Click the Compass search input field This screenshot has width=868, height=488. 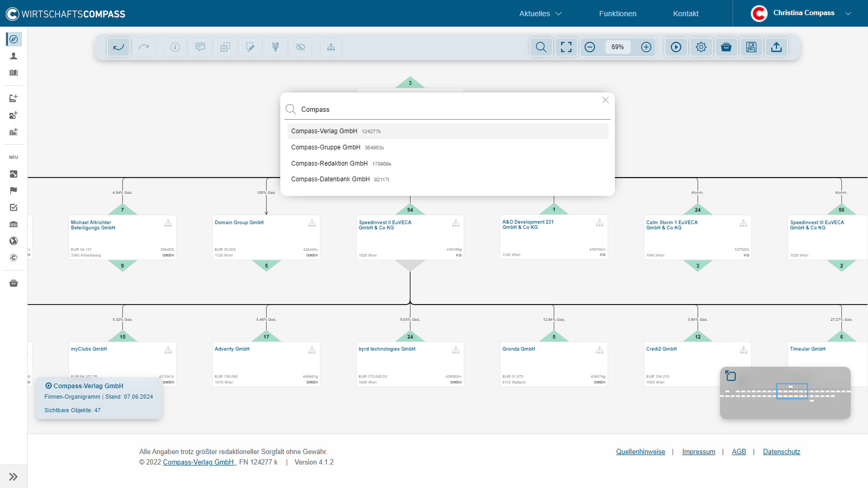pyautogui.click(x=447, y=110)
